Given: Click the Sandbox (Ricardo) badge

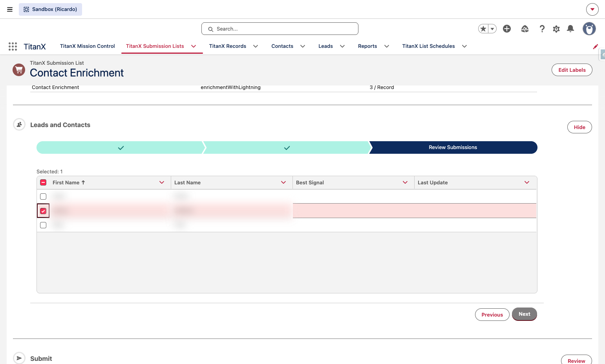Looking at the screenshot, I should (50, 9).
